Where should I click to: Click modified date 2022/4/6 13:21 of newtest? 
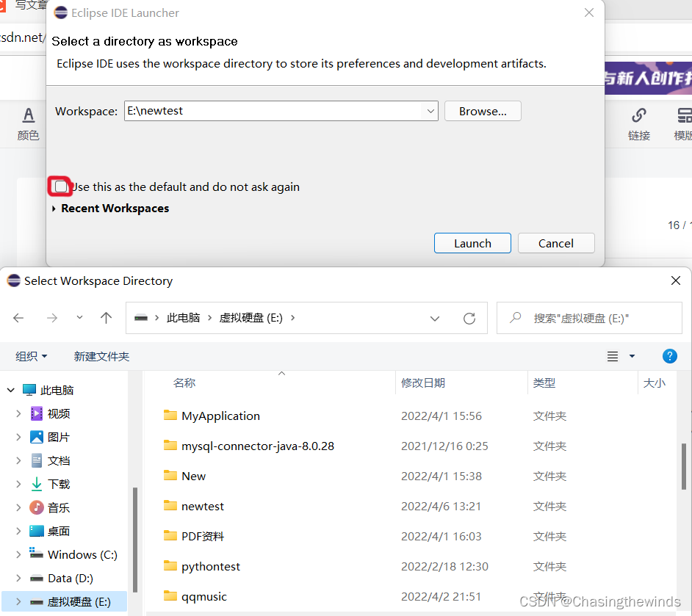[441, 506]
